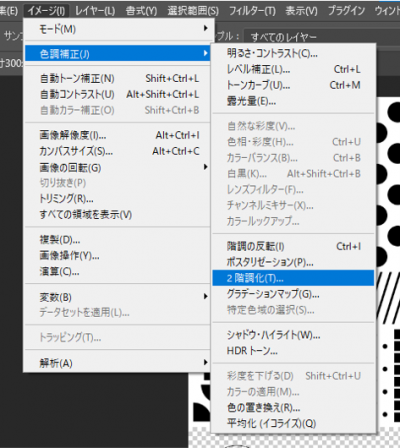This screenshot has width=400, height=448.
Task: Open the フィルター(T) menu
Action: pyautogui.click(x=252, y=11)
